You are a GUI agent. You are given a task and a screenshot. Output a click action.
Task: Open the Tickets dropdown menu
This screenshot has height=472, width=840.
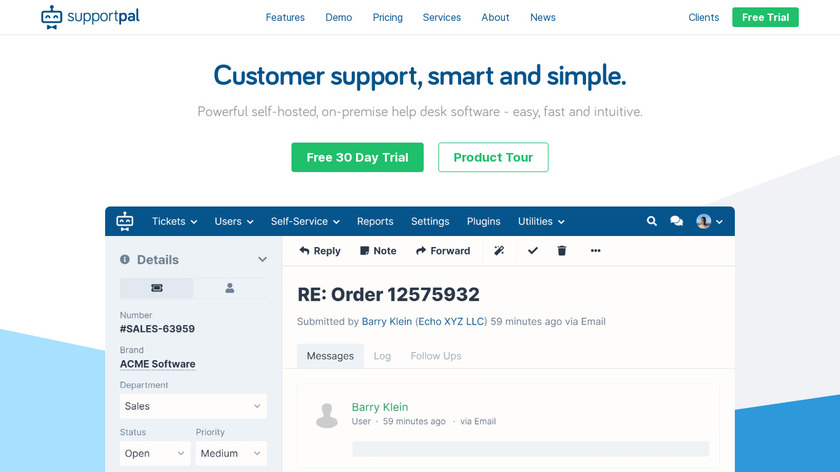[x=175, y=221]
